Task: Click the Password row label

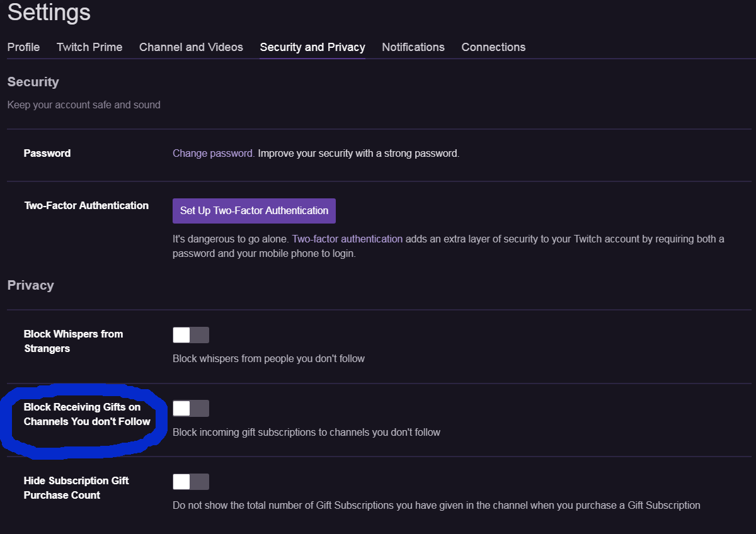Action: (x=47, y=153)
